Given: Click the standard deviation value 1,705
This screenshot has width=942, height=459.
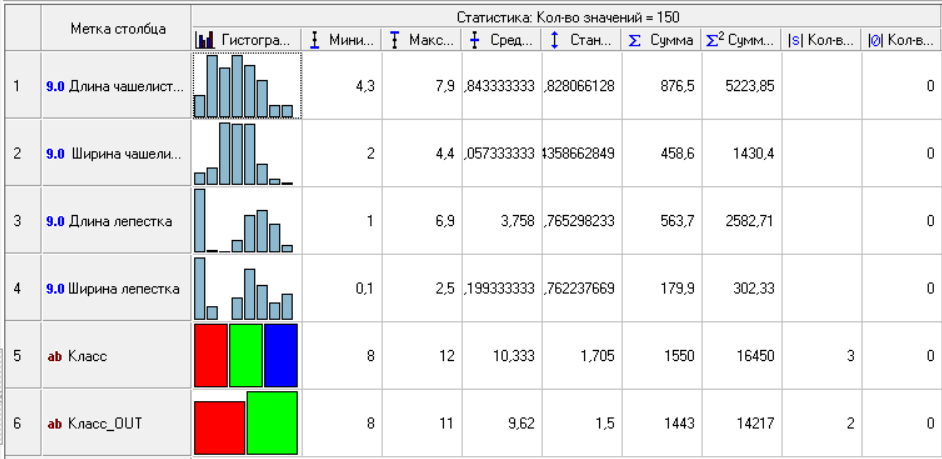Looking at the screenshot, I should tap(597, 357).
